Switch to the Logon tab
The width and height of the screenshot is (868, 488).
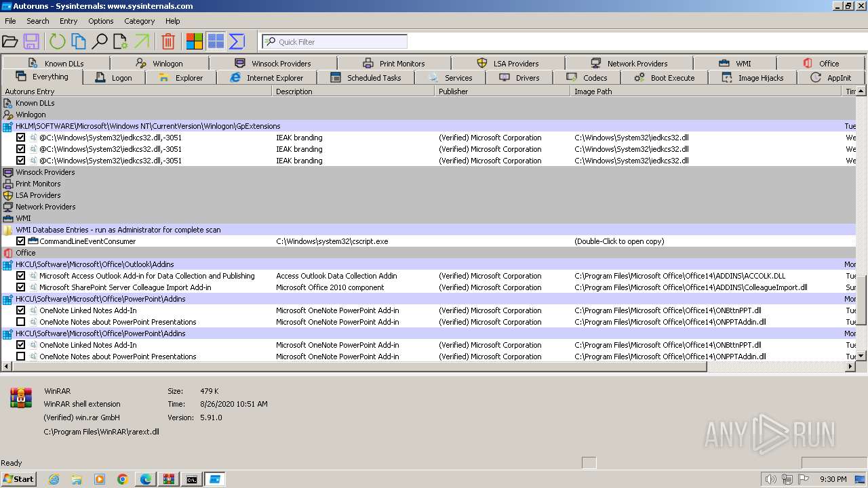pos(114,78)
